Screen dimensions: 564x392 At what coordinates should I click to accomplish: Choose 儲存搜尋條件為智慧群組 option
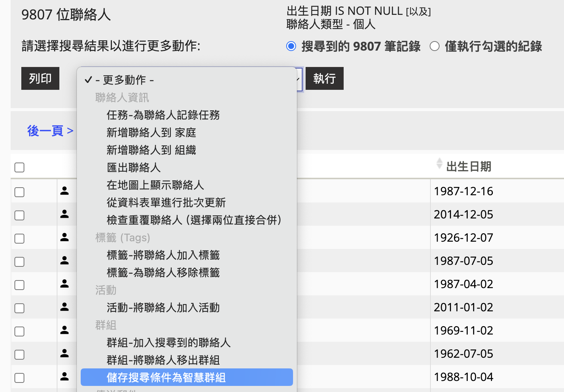187,377
